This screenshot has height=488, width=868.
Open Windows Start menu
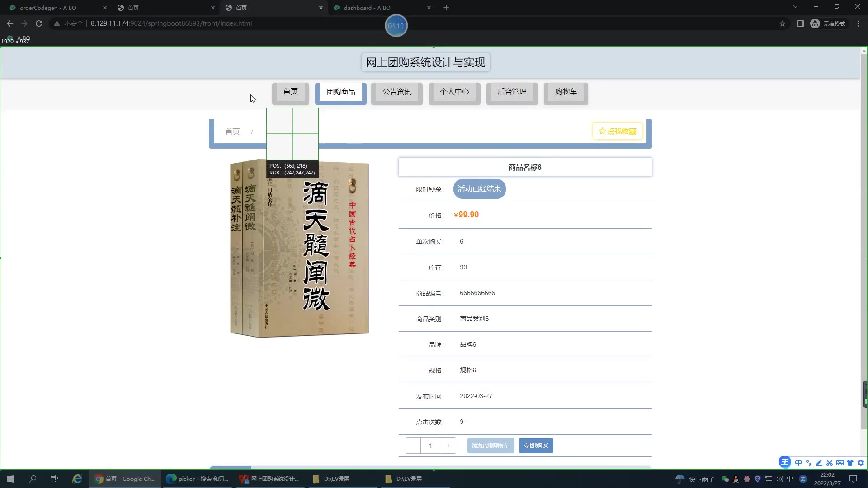11,479
